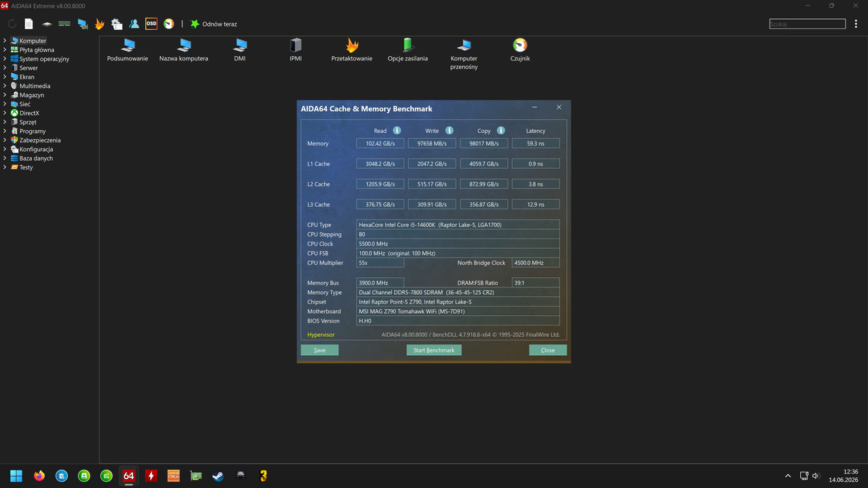Toggle the OSD panel toolbar icon

151,24
